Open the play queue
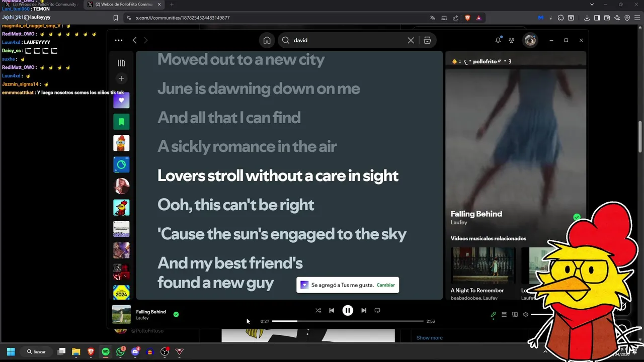The height and width of the screenshot is (362, 644). click(x=504, y=315)
